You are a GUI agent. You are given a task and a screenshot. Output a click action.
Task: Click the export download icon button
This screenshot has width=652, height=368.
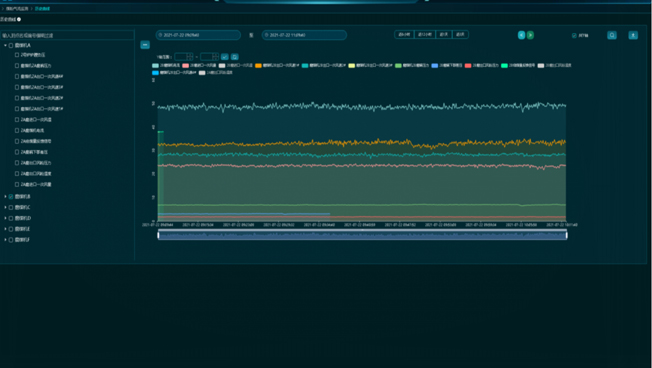click(633, 35)
